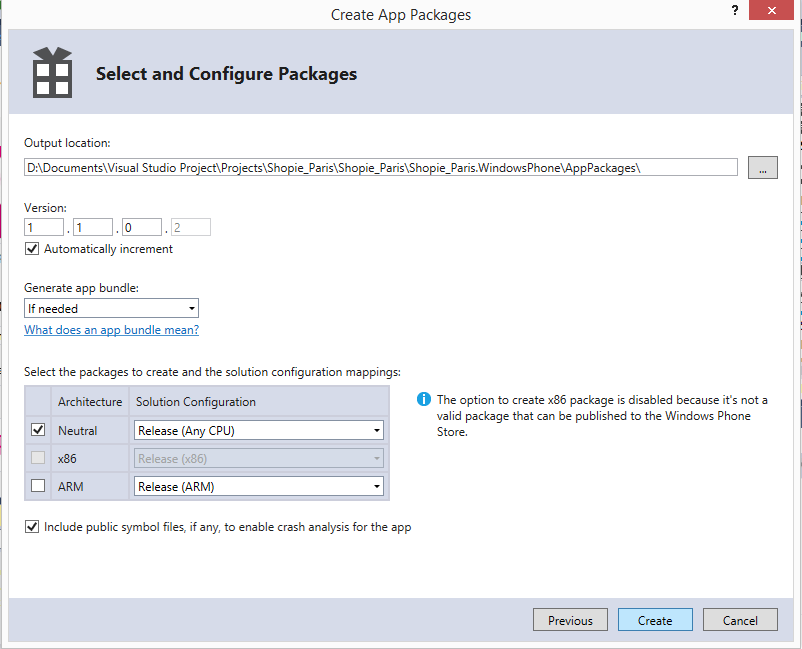Go back with the Previous button

[570, 620]
